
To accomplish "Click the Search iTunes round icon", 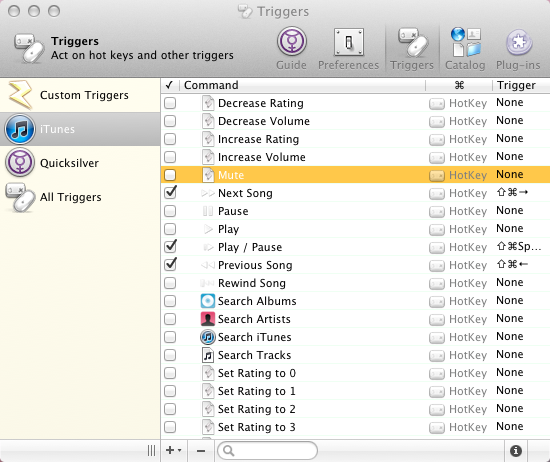I will pyautogui.click(x=208, y=337).
